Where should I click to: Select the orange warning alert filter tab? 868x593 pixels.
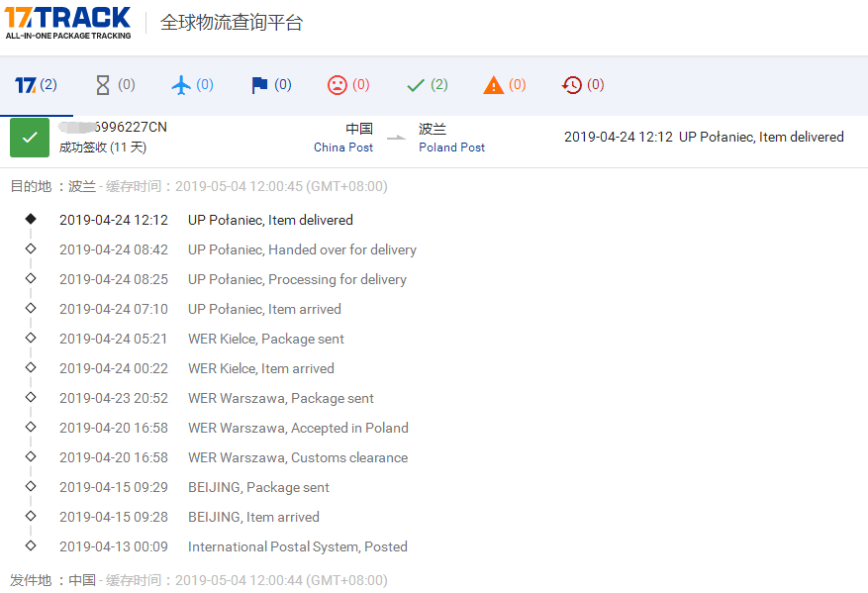pyautogui.click(x=504, y=85)
